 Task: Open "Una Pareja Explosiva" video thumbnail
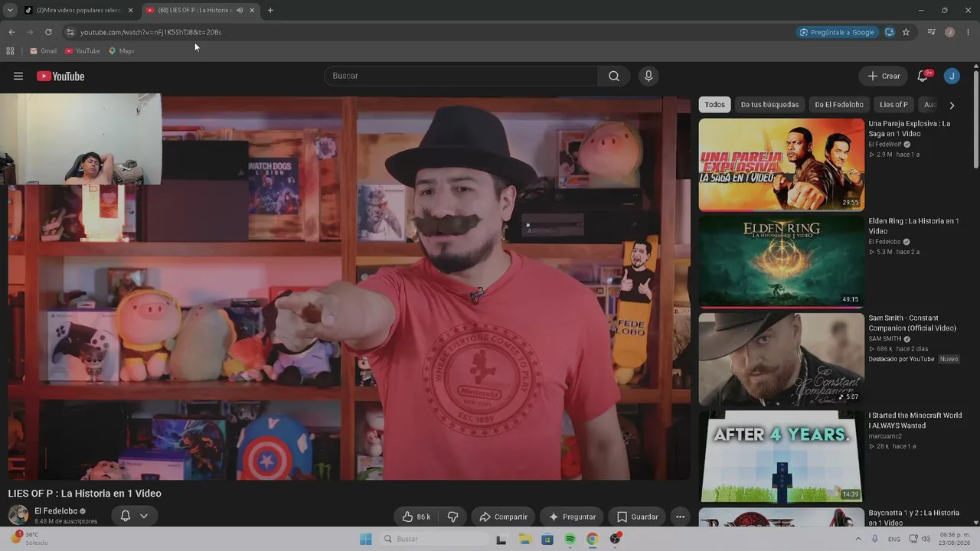click(781, 165)
